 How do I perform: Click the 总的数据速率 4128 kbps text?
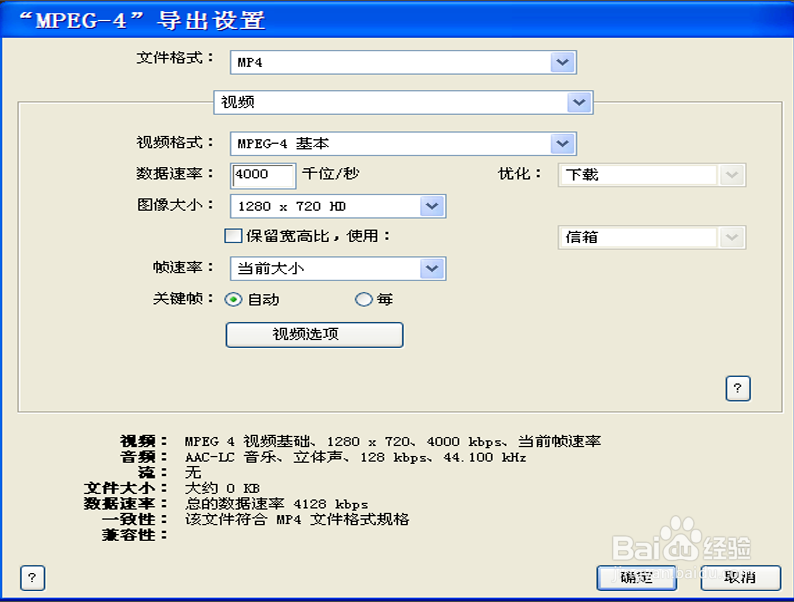click(276, 504)
